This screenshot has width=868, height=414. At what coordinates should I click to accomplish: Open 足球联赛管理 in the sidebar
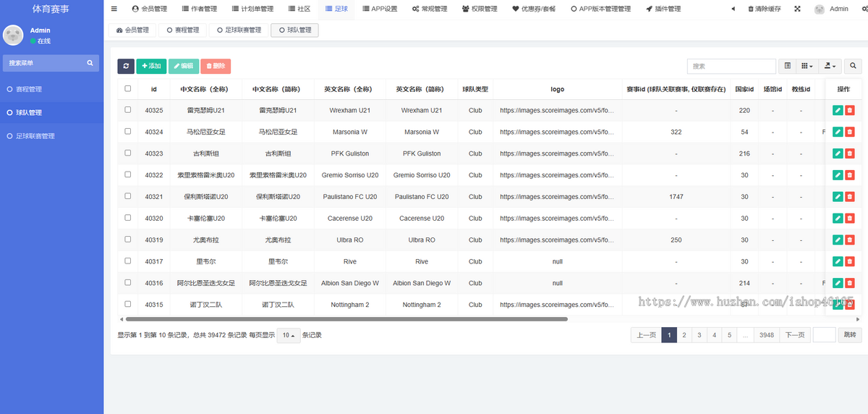click(35, 136)
